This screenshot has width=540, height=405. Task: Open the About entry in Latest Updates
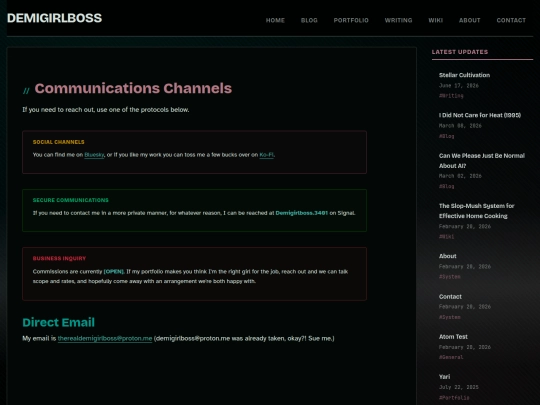coord(448,256)
